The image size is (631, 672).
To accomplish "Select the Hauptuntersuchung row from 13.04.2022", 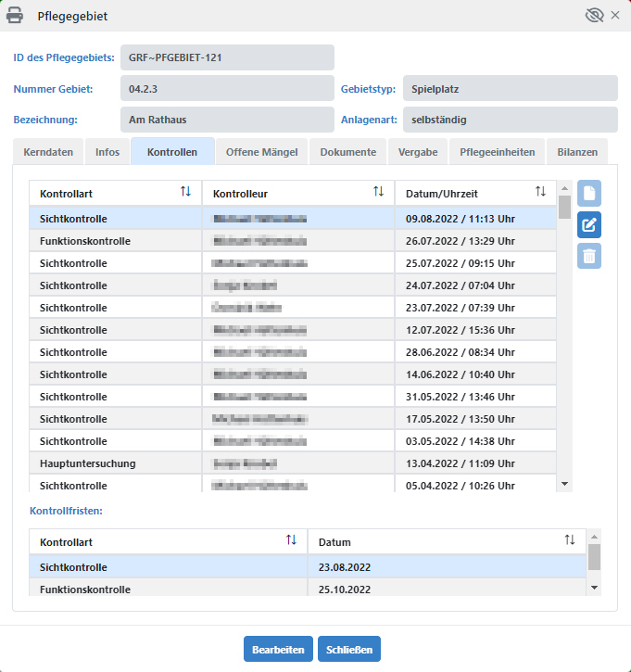I will [x=278, y=463].
